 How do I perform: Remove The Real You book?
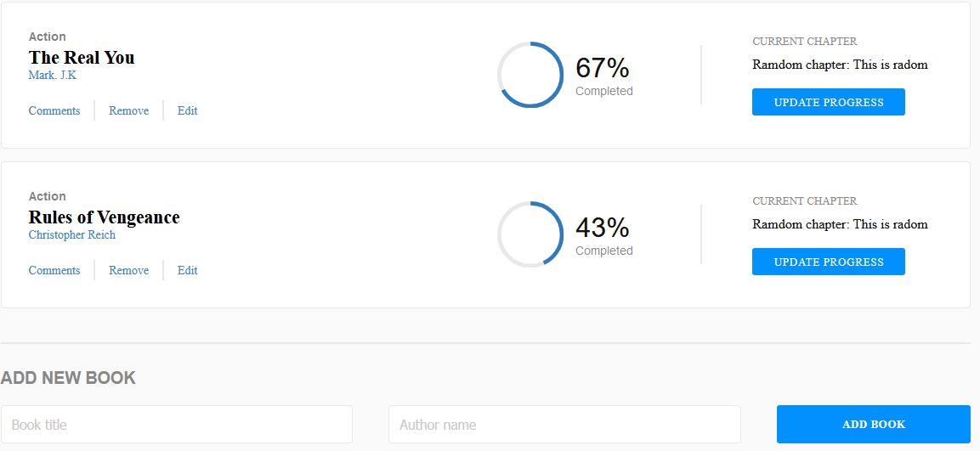click(x=128, y=110)
